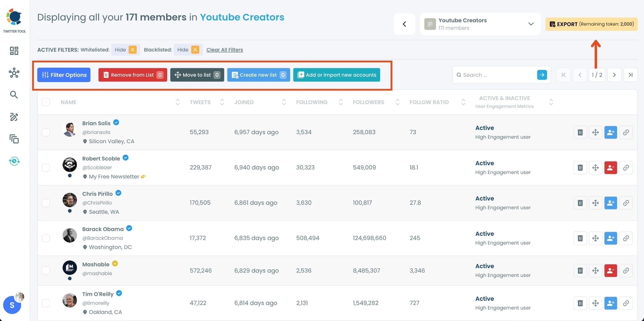Toggle the checkbox next to Robert Scoble
The height and width of the screenshot is (321, 644).
[x=46, y=167]
